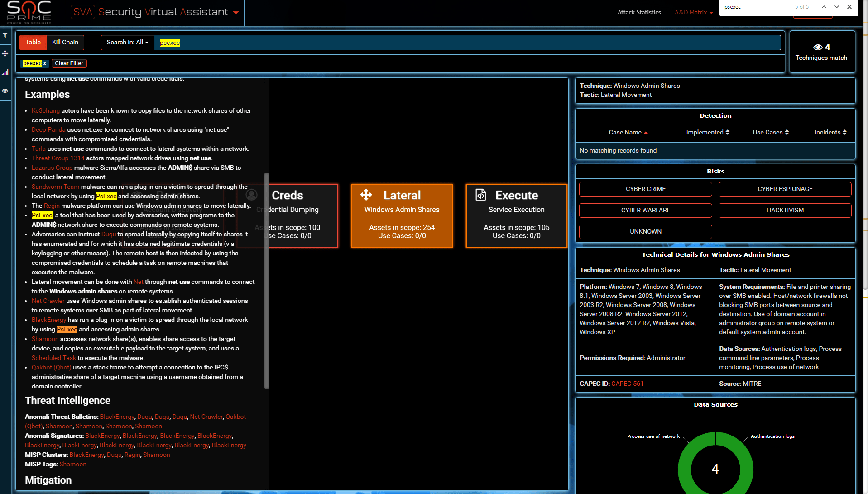Open the CAPEC-561 link
Screen dimensions: 868x494
[627, 384]
